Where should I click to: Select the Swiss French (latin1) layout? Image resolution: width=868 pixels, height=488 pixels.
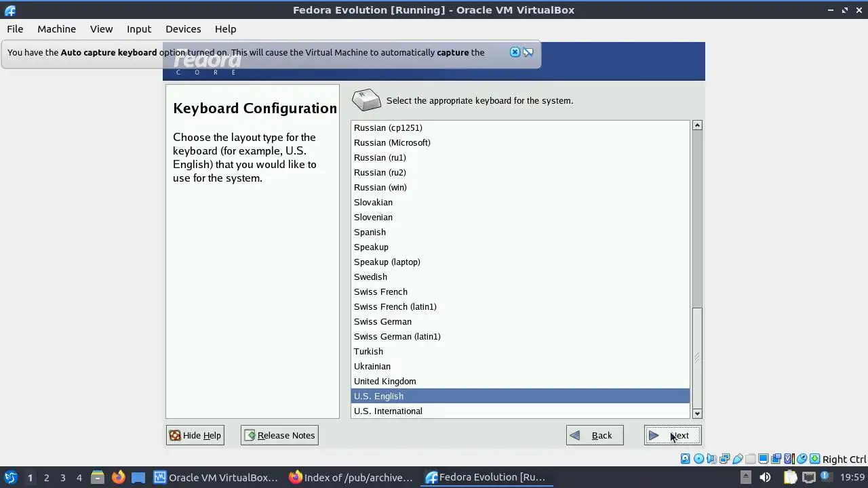pos(520,306)
